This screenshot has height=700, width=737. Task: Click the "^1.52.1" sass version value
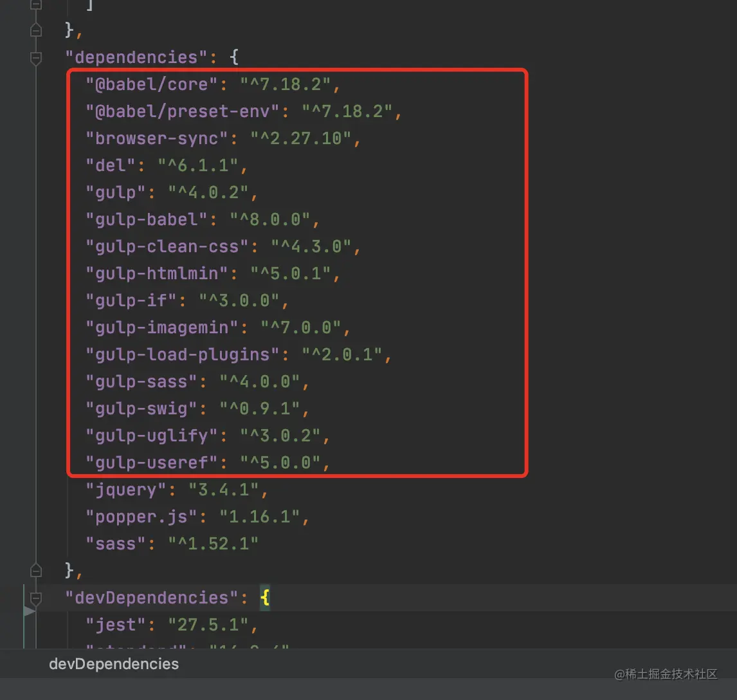(213, 544)
